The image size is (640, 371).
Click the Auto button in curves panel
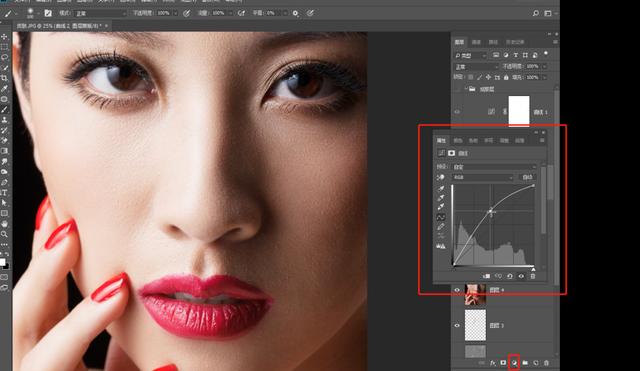point(527,177)
